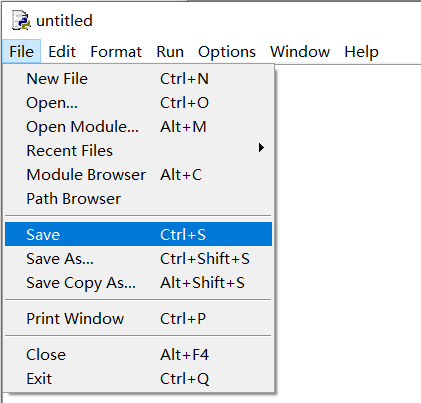Open the Edit menu
Viewport: 421px width, 403px height.
(62, 52)
